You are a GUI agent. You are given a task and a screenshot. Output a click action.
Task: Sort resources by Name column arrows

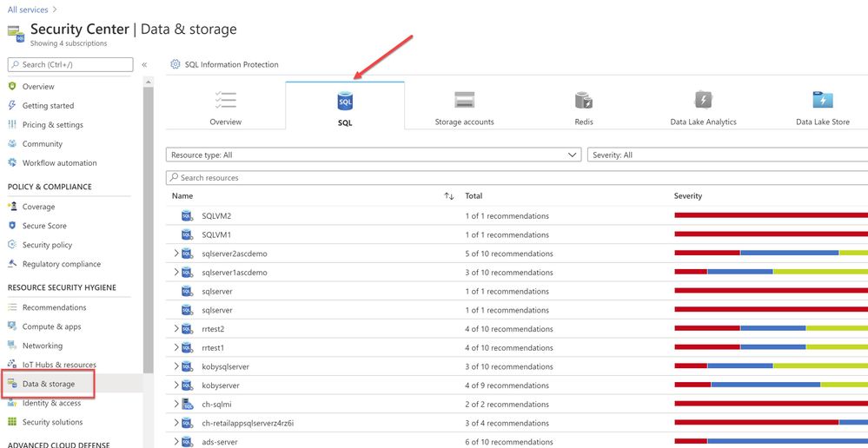click(449, 196)
